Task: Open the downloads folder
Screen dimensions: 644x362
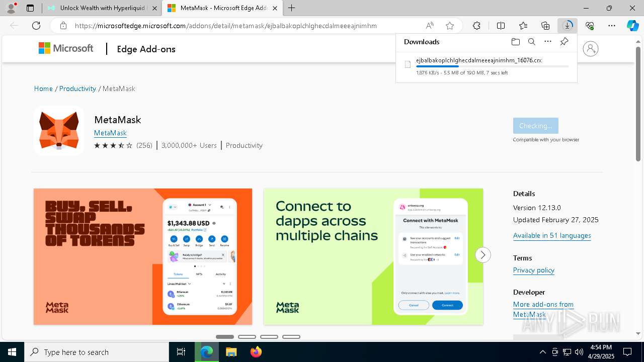Action: coord(515,42)
